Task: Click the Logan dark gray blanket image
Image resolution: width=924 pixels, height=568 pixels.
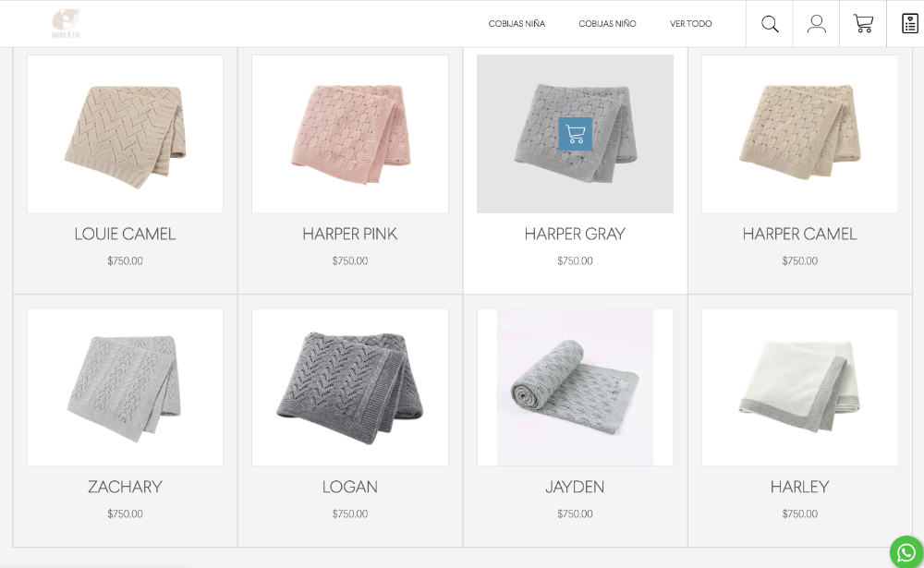Action: point(350,387)
